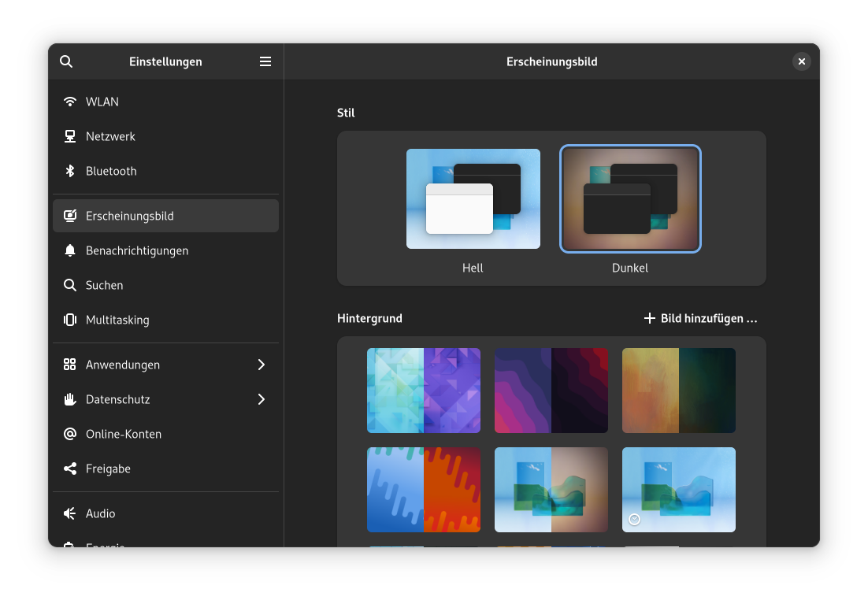Select the Hell light style
Image resolution: width=868 pixels, height=600 pixels.
473,199
